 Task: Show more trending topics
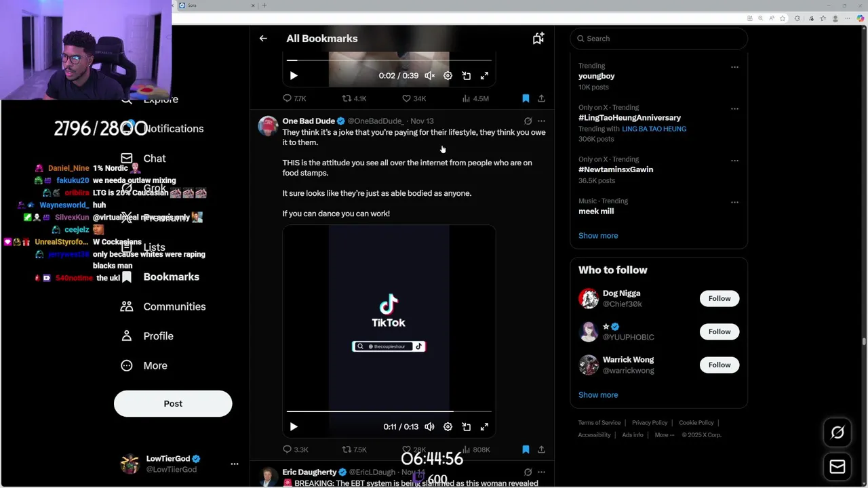[x=598, y=236]
